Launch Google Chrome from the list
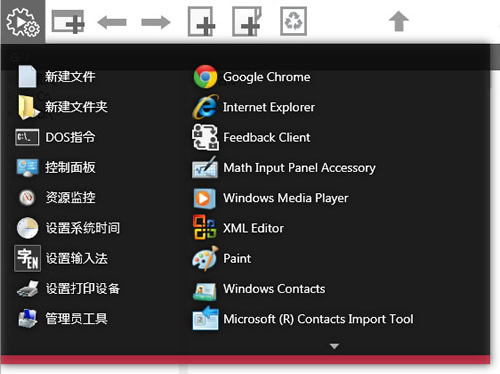The width and height of the screenshot is (500, 374). coord(267,77)
